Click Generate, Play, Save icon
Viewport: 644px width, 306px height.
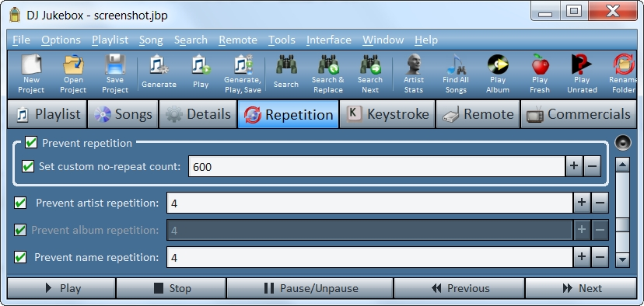[x=243, y=64]
